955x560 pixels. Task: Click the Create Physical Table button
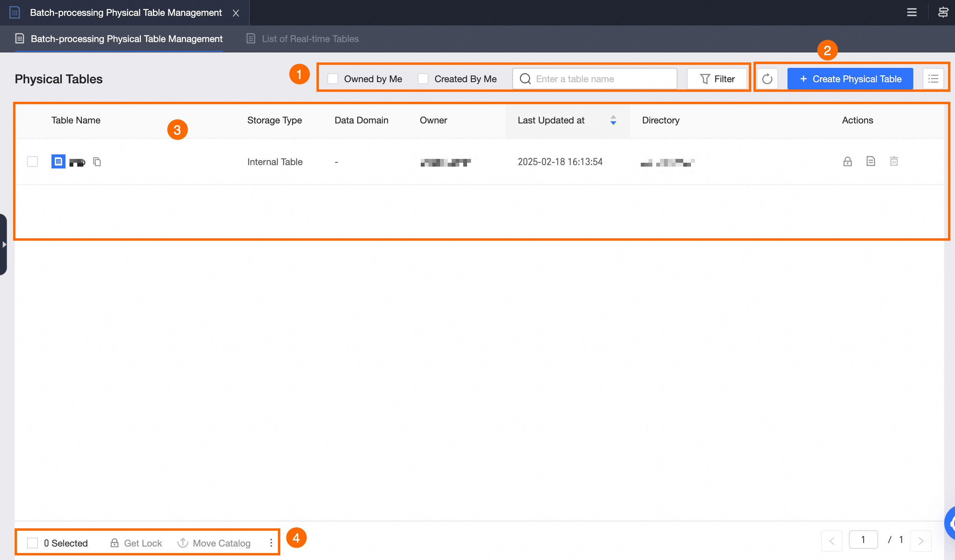point(850,79)
